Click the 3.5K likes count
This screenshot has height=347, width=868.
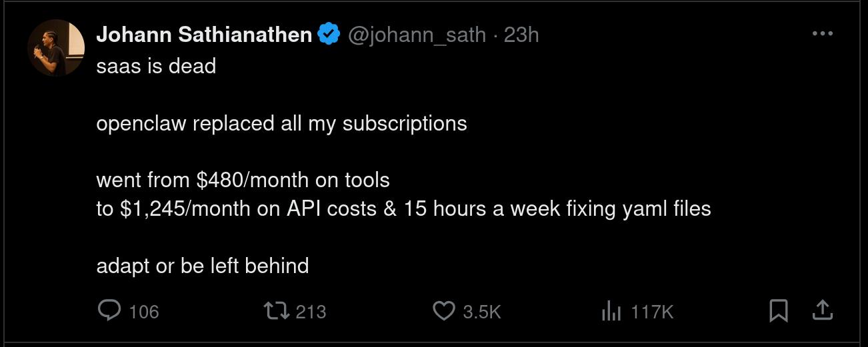(x=482, y=311)
